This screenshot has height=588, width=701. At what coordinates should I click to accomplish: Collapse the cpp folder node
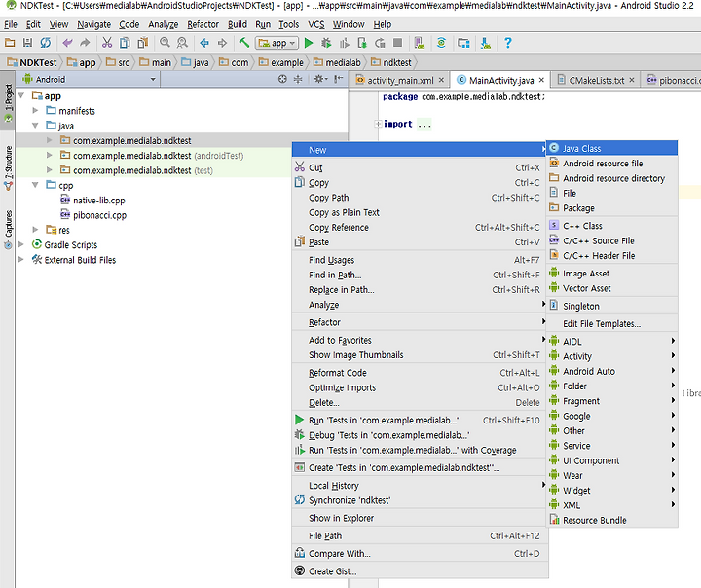tap(35, 185)
